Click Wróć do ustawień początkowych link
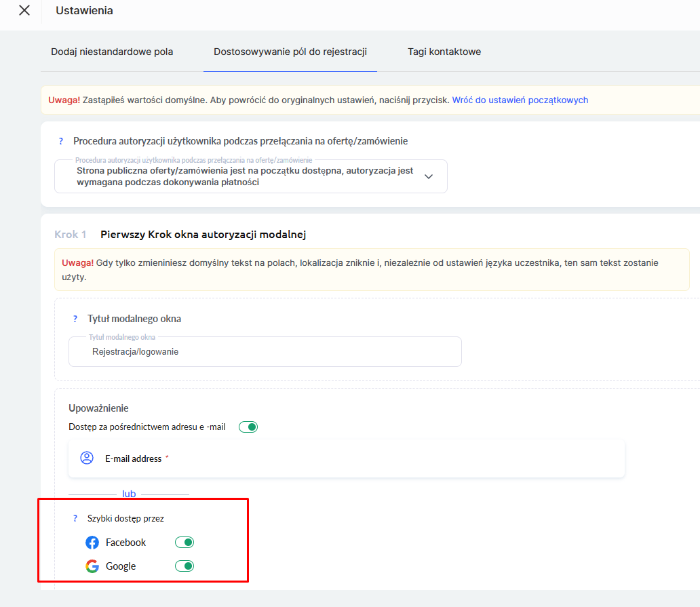700x607 pixels. [520, 100]
